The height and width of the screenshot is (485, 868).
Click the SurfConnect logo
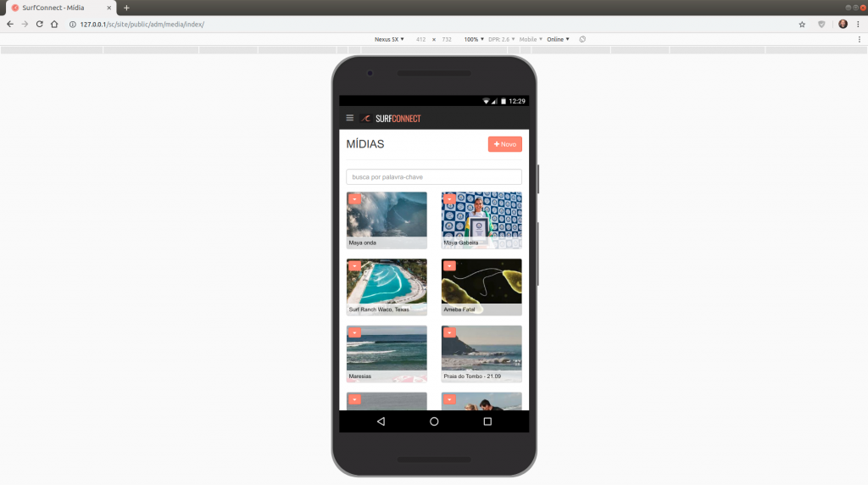[391, 119]
